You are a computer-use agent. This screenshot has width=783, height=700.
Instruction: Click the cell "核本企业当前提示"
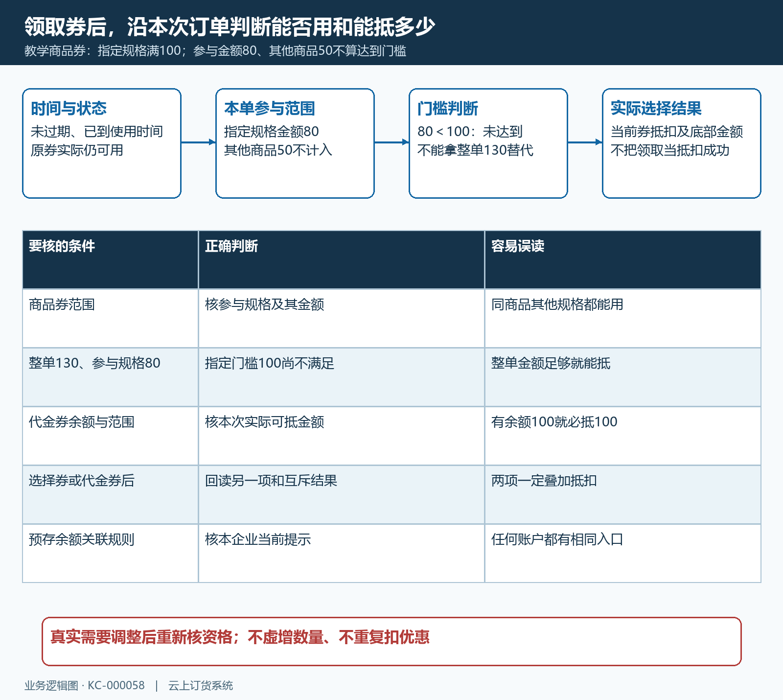pyautogui.click(x=341, y=553)
